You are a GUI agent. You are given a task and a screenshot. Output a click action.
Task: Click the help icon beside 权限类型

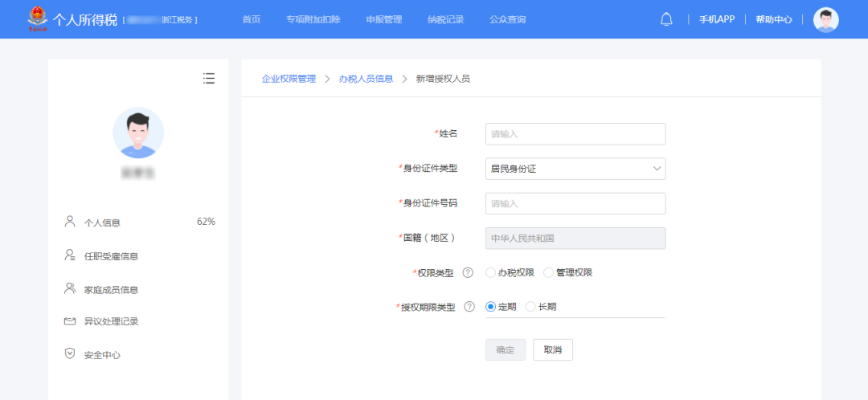[468, 273]
